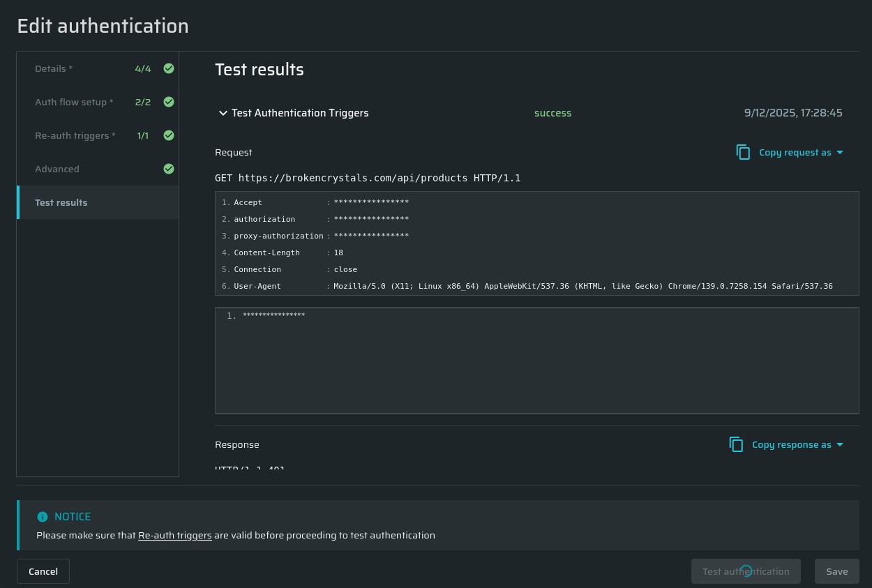
Task: Click the Cancel button
Action: (43, 571)
